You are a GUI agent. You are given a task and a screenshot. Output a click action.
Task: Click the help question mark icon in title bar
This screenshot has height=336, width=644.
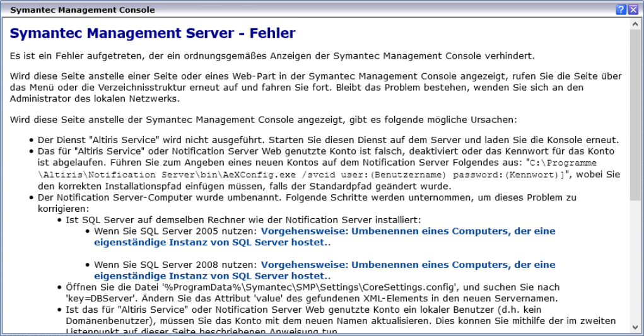pos(621,9)
